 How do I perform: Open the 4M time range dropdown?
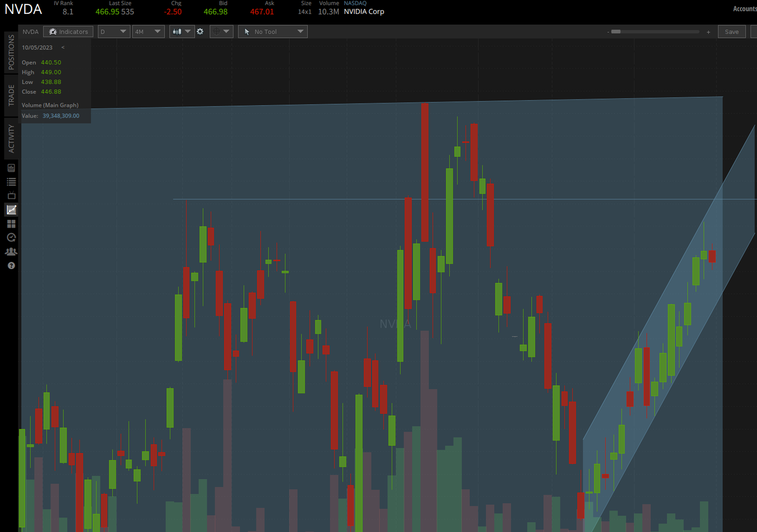coord(148,32)
